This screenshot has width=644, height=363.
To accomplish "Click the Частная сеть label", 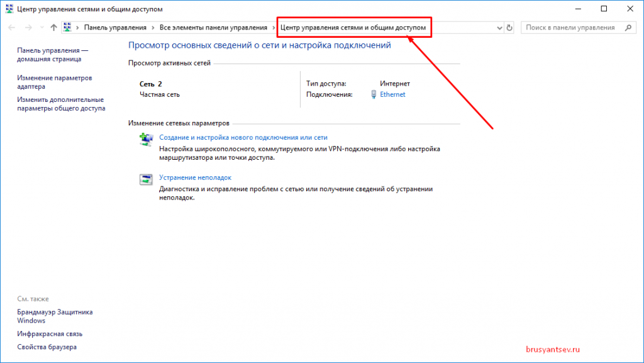I will point(159,94).
